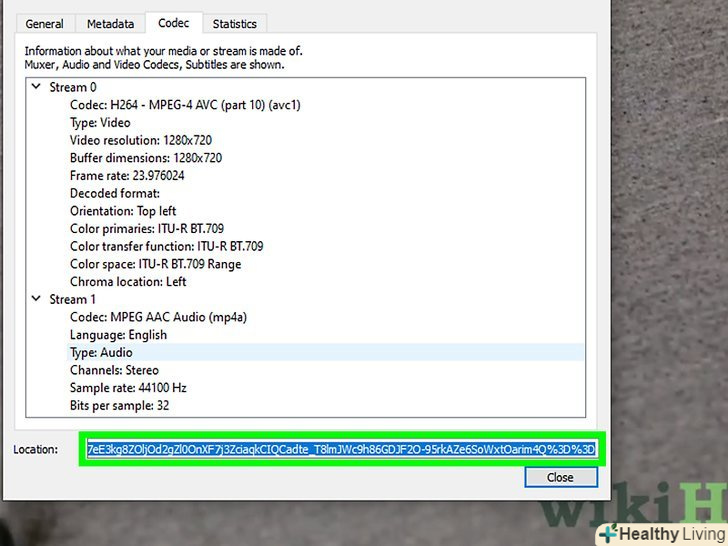Close the media information dialog
Image resolution: width=728 pixels, height=546 pixels.
point(560,477)
